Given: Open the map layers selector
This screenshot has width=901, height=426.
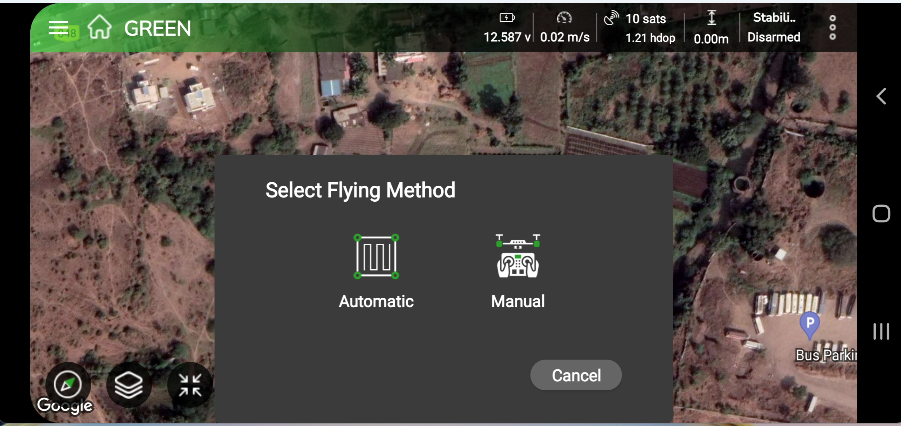Looking at the screenshot, I should tap(128, 385).
